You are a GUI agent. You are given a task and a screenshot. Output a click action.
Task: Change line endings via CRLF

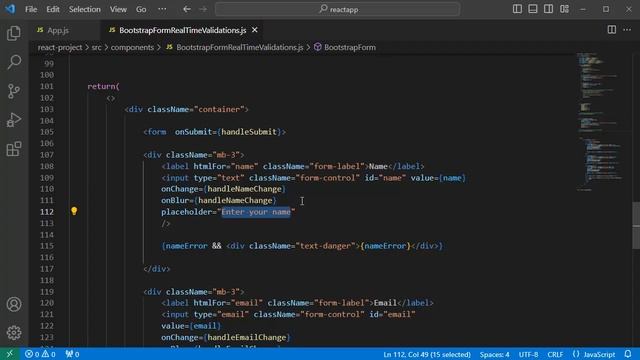point(555,354)
